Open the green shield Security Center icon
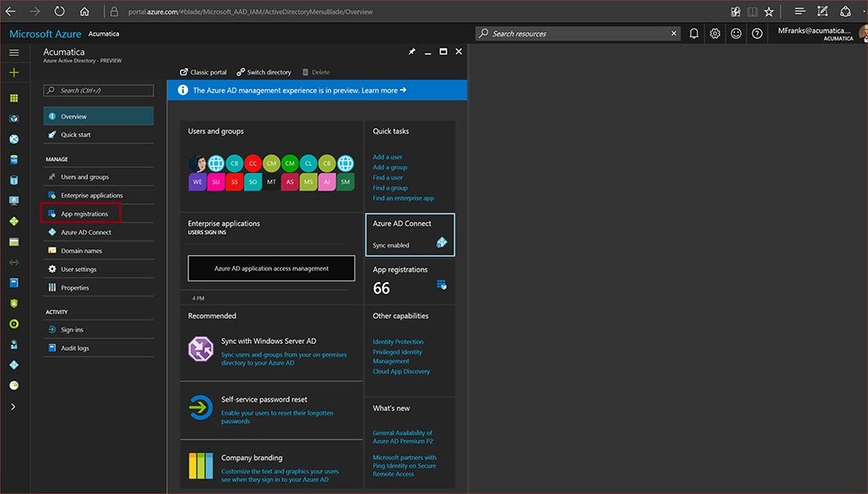The image size is (868, 494). (14, 303)
